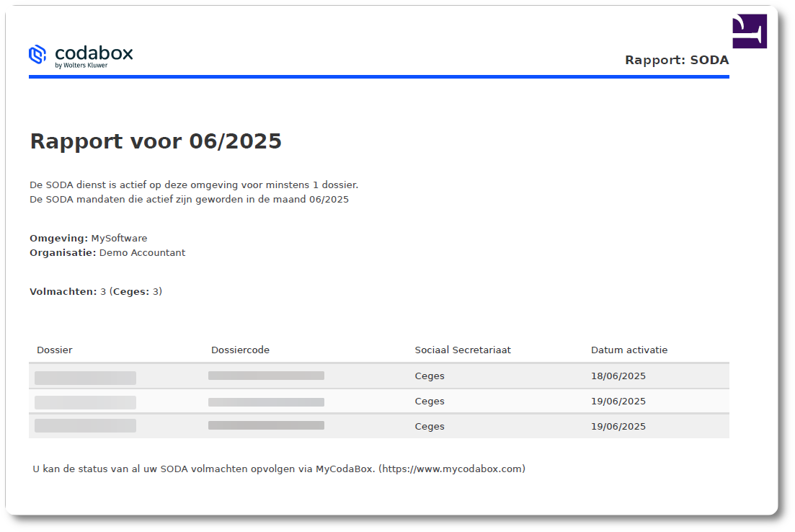Click the "Sociaal Secretariaat" column header
The image size is (795, 532).
click(463, 350)
